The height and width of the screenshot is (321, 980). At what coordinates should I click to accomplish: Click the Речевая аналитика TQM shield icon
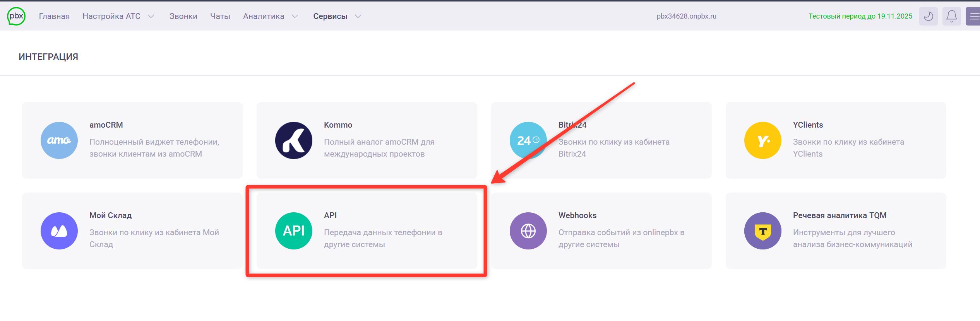tap(762, 231)
